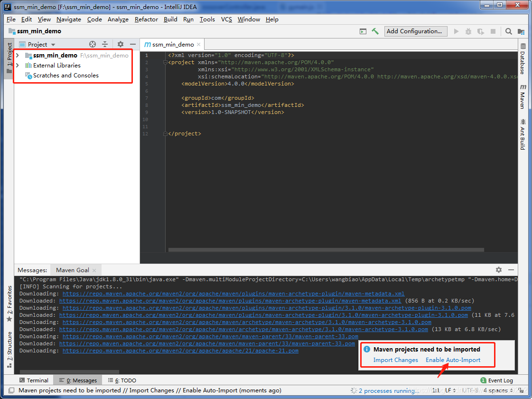Click the Stop square icon
Image resolution: width=532 pixels, height=399 pixels.
coord(493,31)
